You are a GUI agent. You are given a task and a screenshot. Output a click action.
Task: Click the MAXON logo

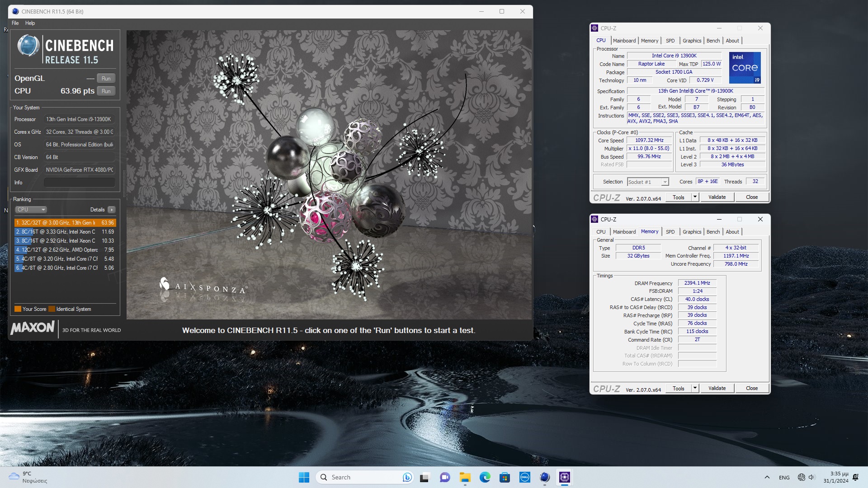click(33, 328)
